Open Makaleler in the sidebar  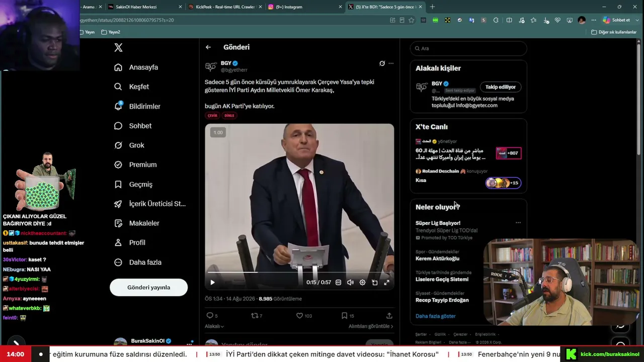tap(136, 223)
